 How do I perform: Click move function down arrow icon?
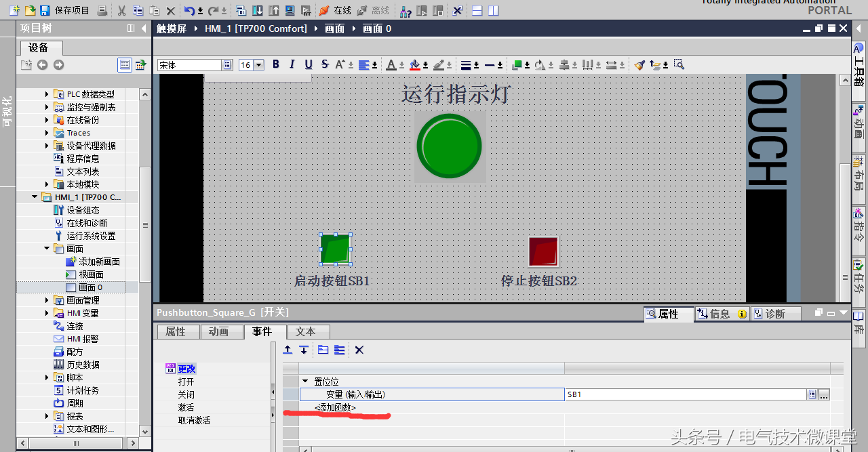pos(304,350)
